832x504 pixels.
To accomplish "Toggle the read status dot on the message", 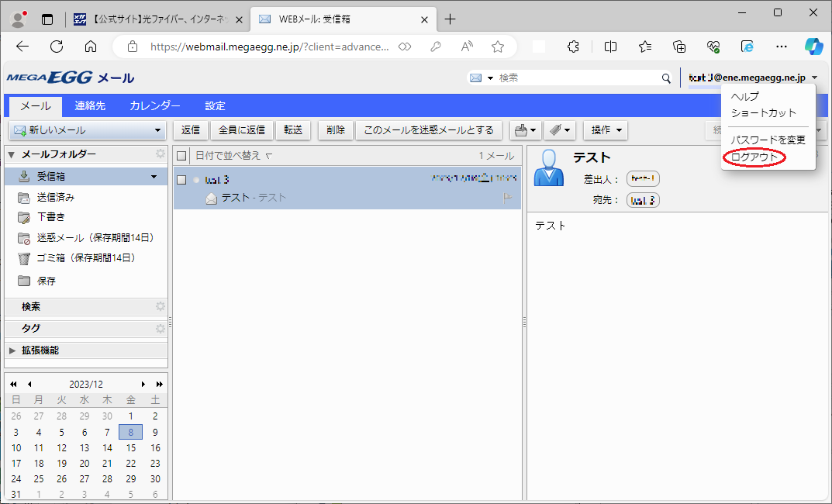I will tap(196, 180).
